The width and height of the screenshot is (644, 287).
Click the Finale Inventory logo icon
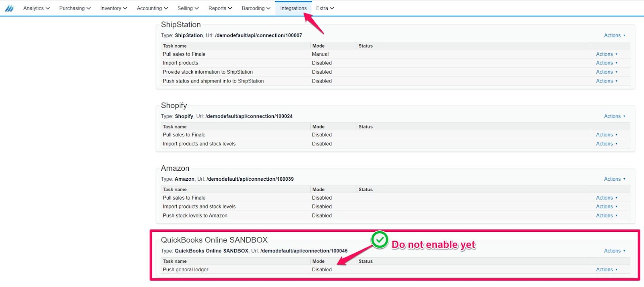[x=9, y=8]
